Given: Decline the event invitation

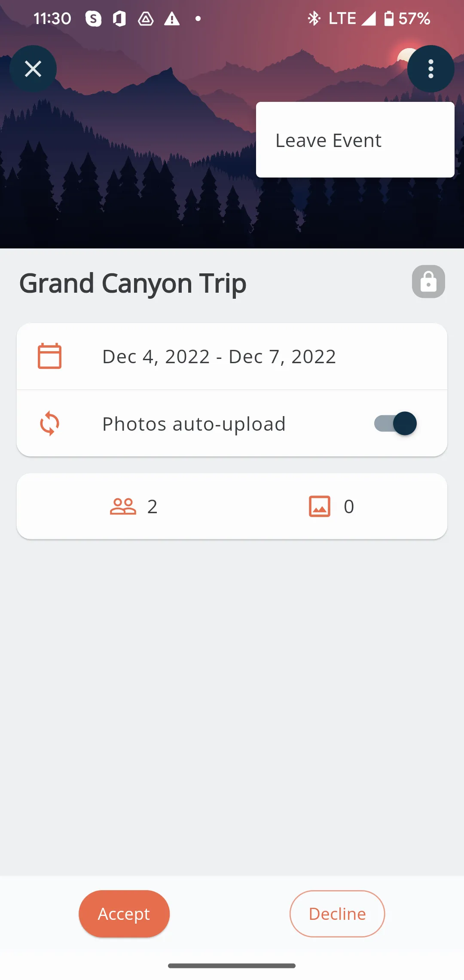Looking at the screenshot, I should (337, 914).
